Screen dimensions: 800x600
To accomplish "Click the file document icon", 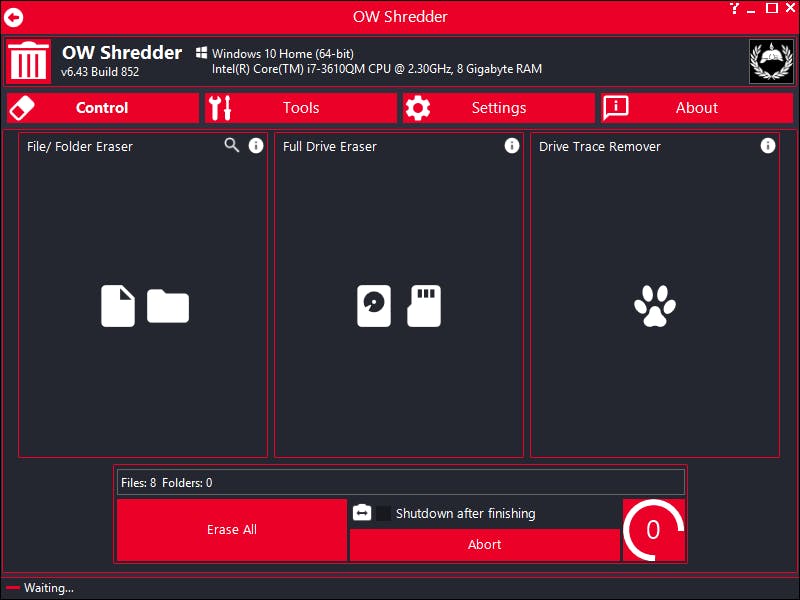I will coord(118,306).
